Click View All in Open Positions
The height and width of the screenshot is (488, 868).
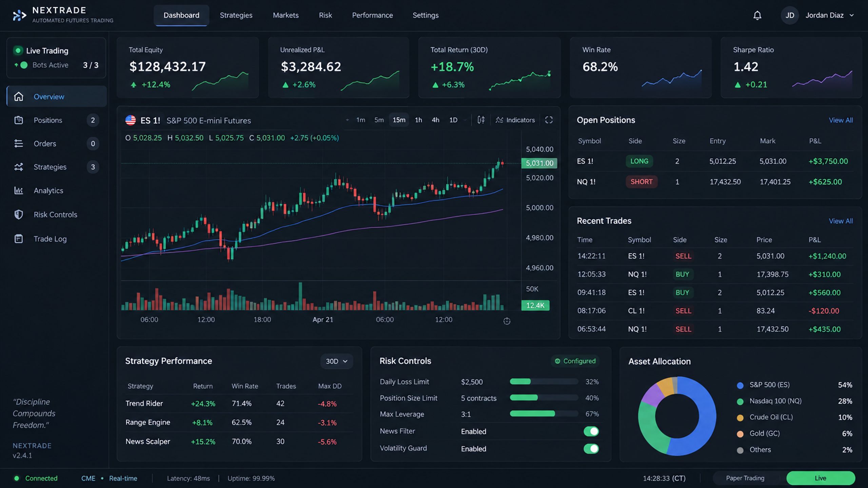[841, 120]
